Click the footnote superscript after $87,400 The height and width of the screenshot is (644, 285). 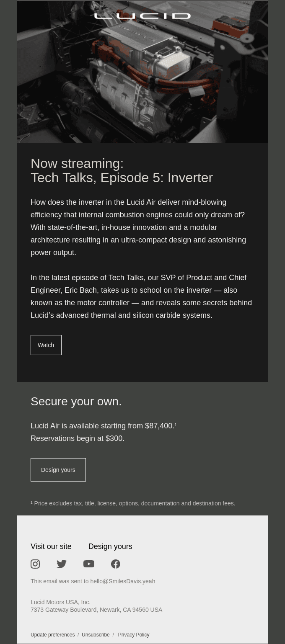coord(176,425)
